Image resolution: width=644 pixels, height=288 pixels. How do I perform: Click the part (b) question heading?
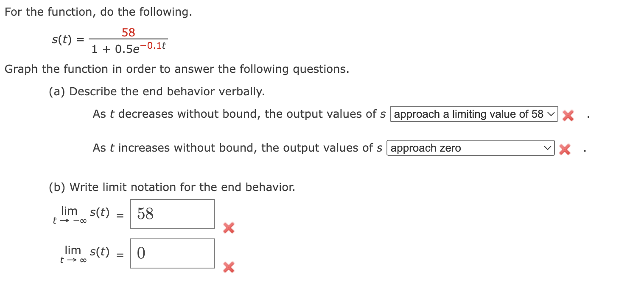(171, 187)
